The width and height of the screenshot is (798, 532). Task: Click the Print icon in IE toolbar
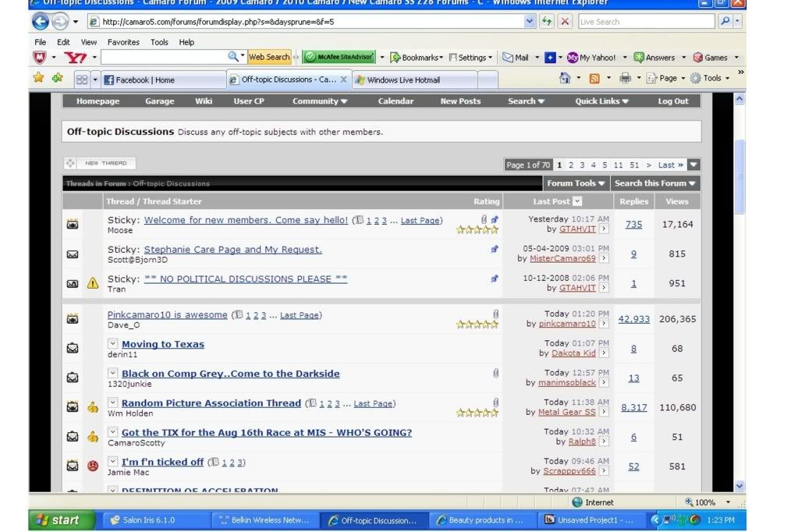(x=625, y=78)
